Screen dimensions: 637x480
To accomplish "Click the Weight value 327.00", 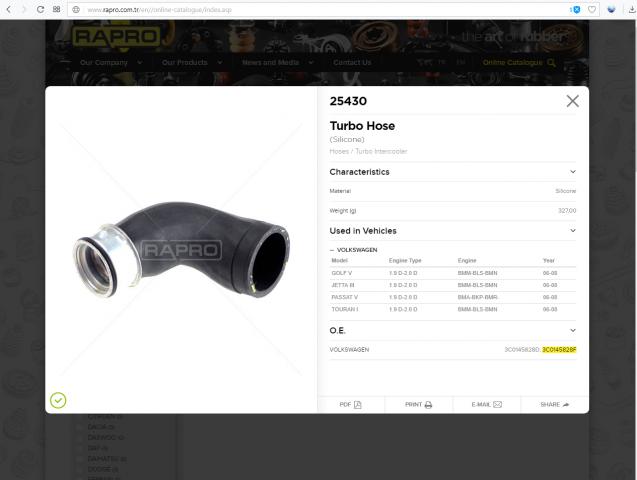I will [x=567, y=211].
